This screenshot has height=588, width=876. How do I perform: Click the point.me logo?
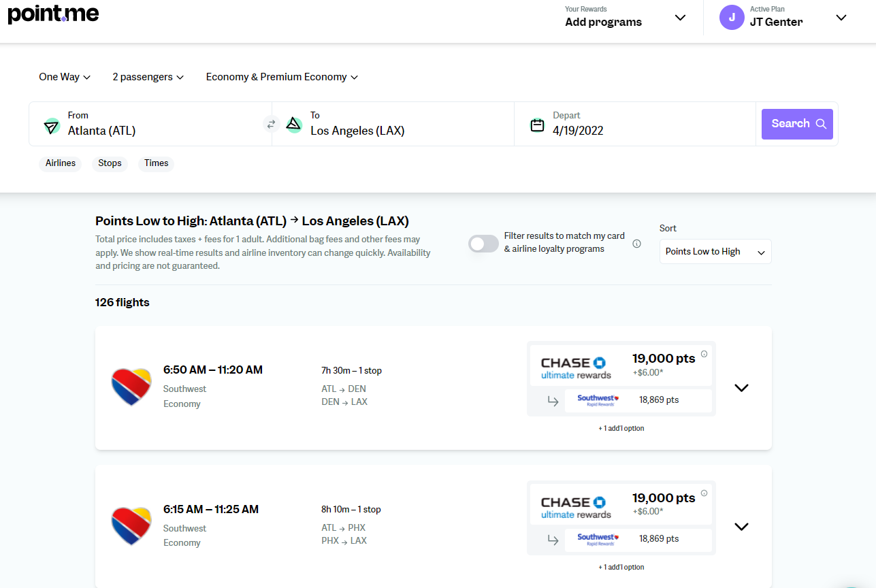(x=53, y=14)
